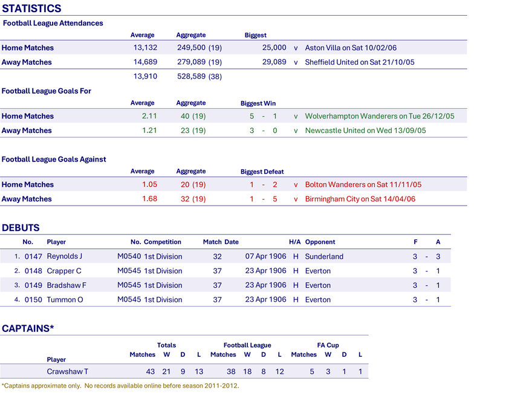Click date 07 Apr 1906
This screenshot has width=532, height=393.
(x=265, y=256)
